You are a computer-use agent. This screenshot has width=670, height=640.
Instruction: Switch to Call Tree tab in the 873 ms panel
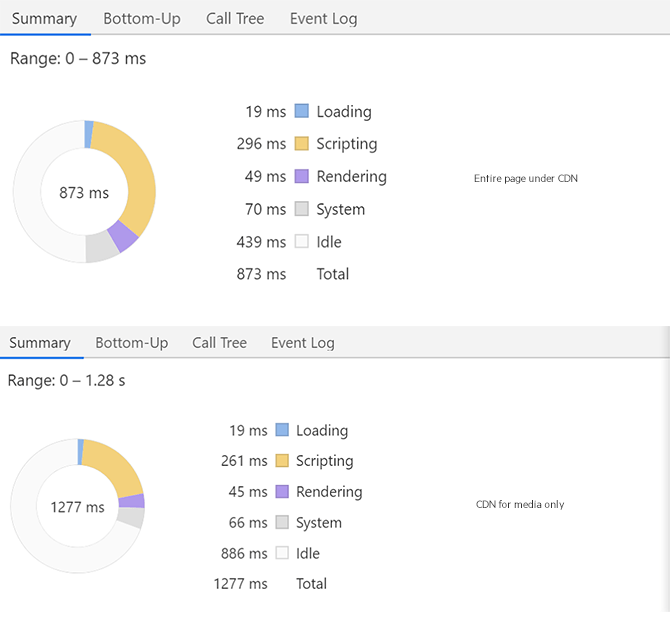coord(237,18)
